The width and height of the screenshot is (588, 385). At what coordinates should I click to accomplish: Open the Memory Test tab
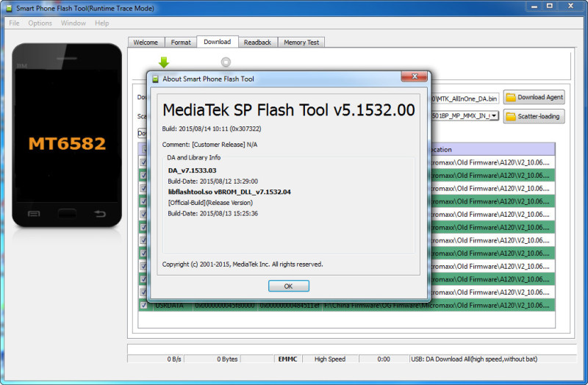point(301,43)
